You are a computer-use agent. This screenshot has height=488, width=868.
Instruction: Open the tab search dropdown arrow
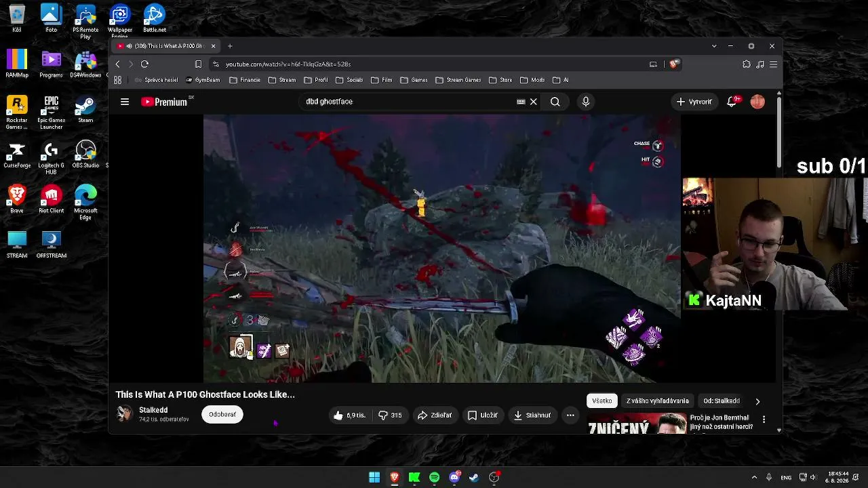pyautogui.click(x=714, y=46)
